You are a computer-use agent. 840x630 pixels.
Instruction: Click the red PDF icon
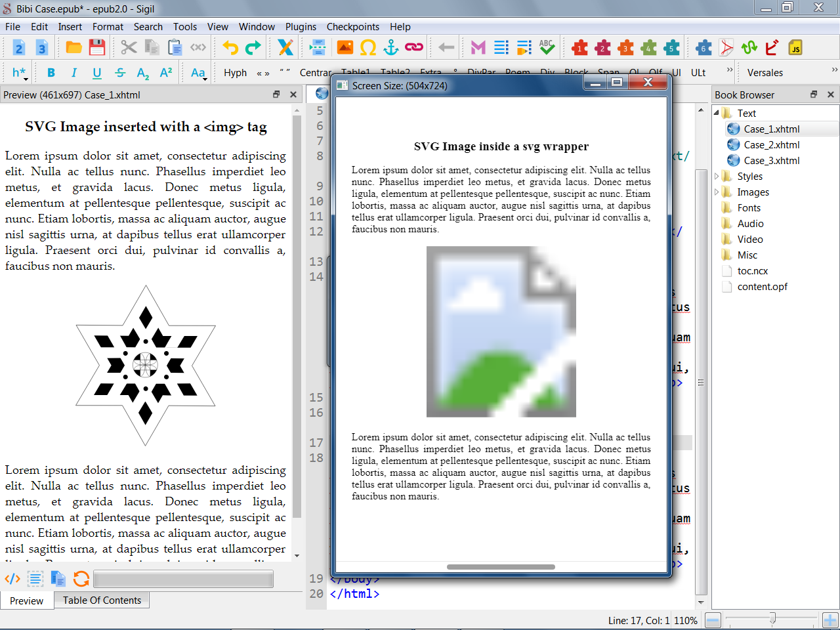click(x=726, y=47)
